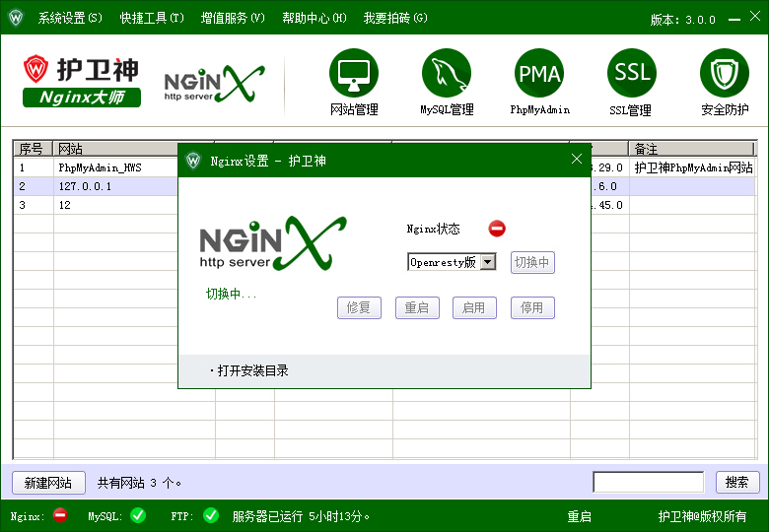Open the 帮助中心(H) menu
Image resolution: width=769 pixels, height=532 pixels.
point(314,19)
